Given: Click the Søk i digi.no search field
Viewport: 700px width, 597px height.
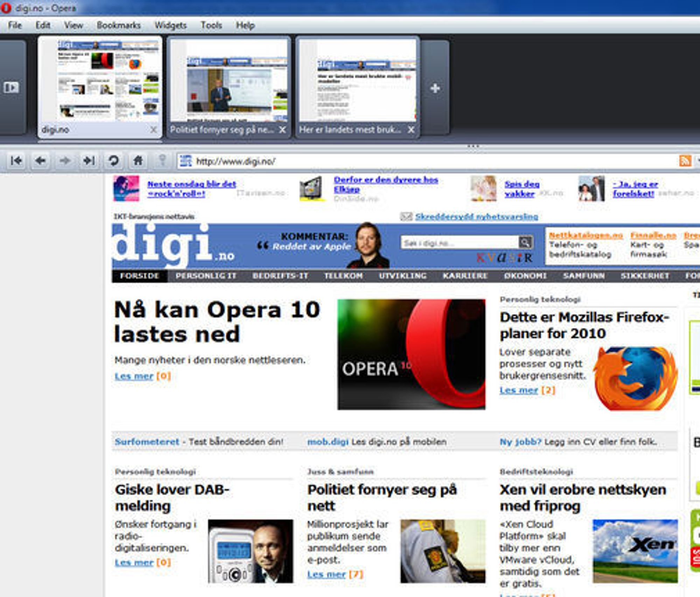Looking at the screenshot, I should 460,242.
